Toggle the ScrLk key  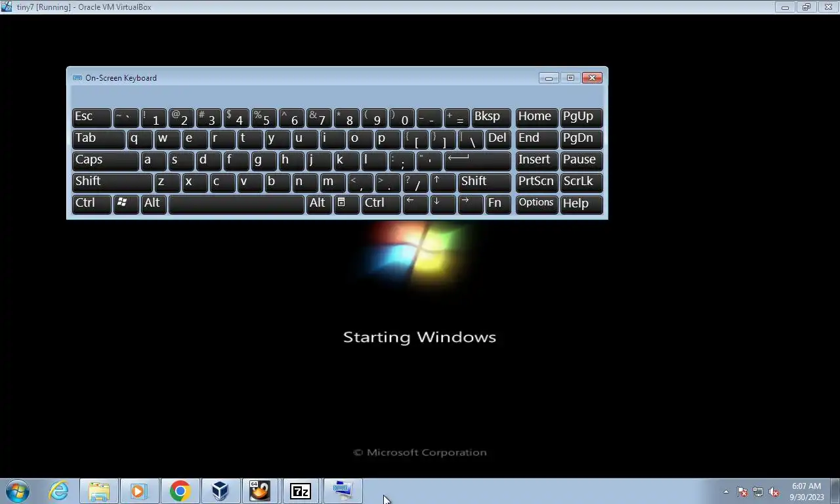coord(581,182)
